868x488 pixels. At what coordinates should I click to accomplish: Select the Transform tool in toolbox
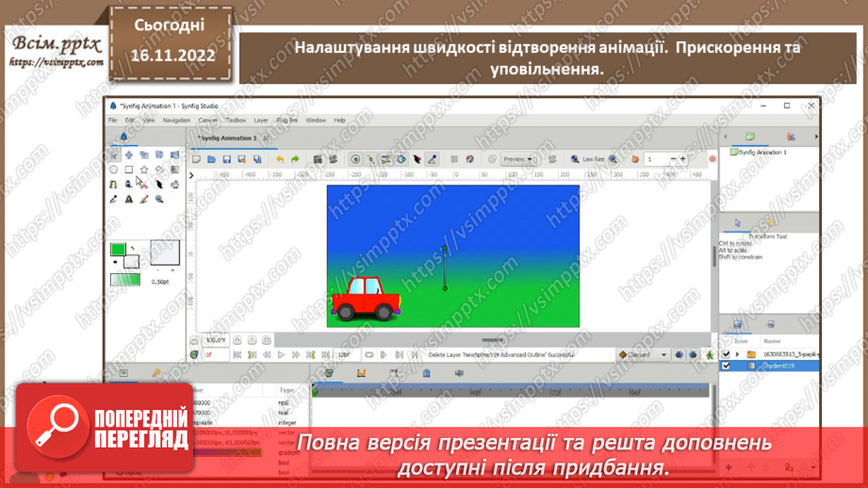(113, 155)
